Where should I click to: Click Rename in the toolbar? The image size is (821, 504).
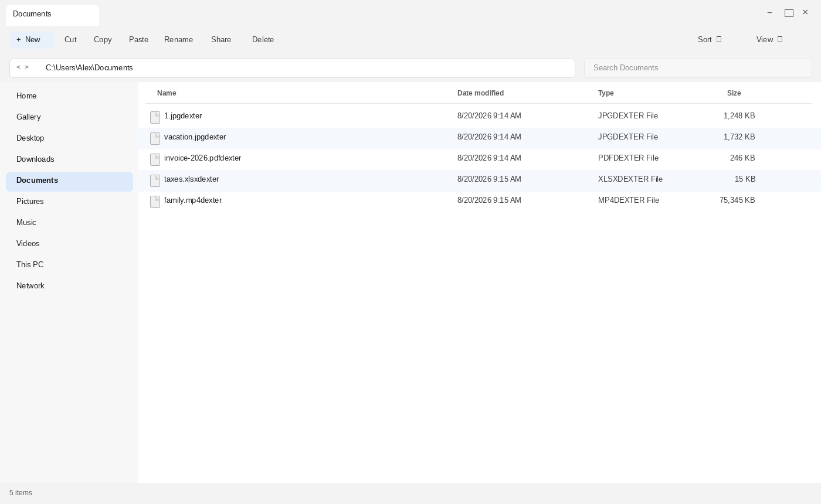pyautogui.click(x=178, y=40)
